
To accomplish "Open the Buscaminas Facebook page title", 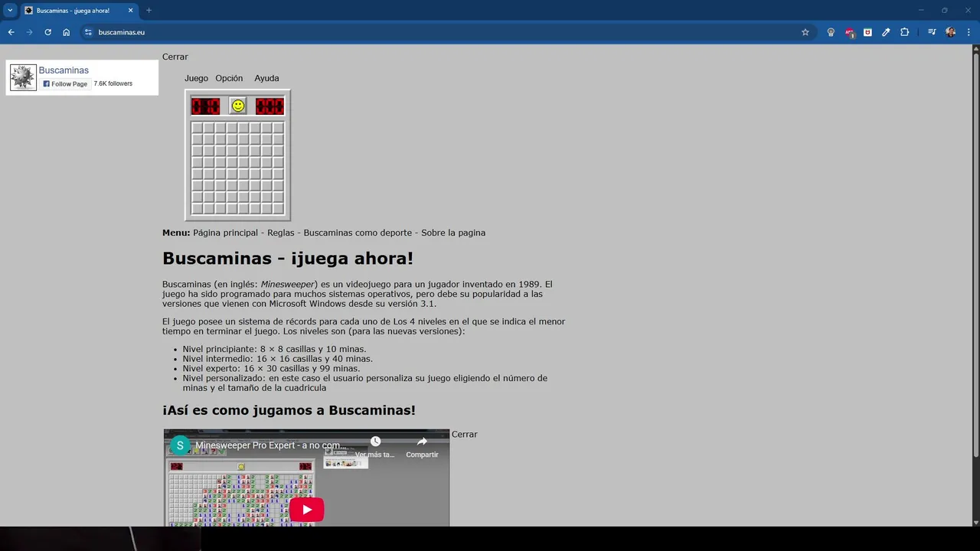I will pyautogui.click(x=64, y=70).
